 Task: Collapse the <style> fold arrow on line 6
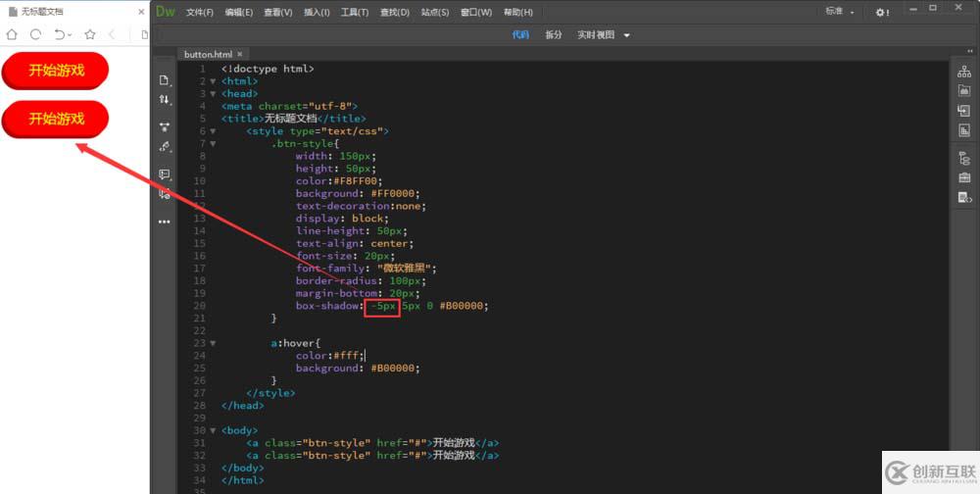(213, 131)
